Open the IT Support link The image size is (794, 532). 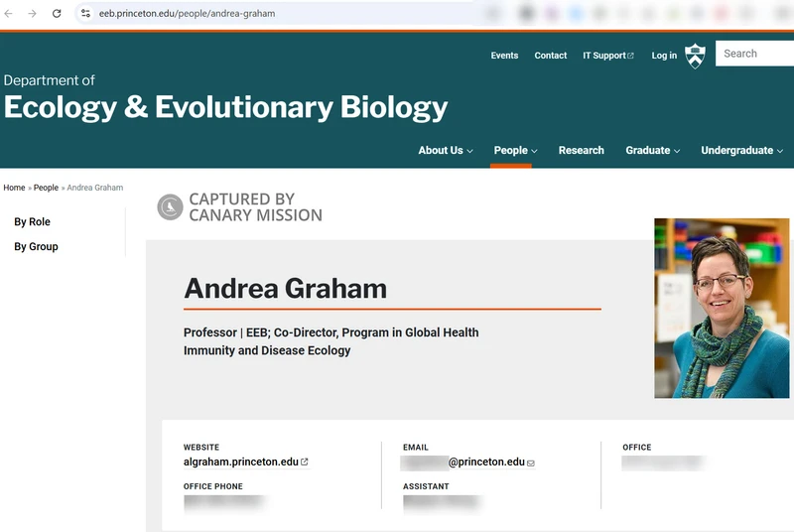point(607,56)
